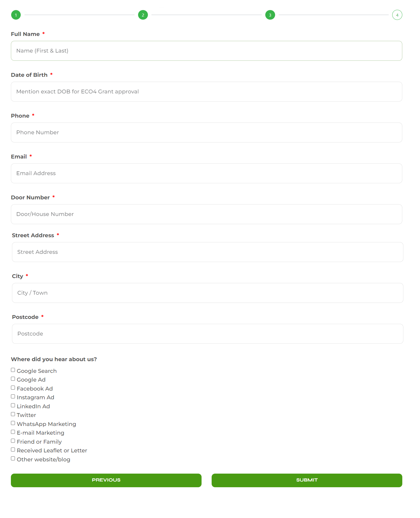420x518 pixels.
Task: Select the City / Town field
Action: point(208,293)
